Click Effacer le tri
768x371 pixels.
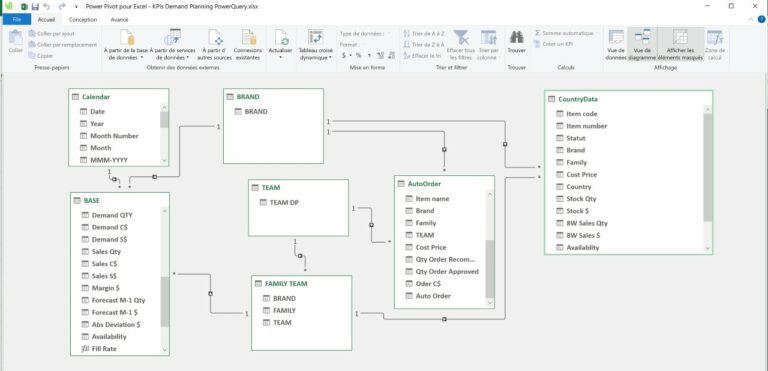pyautogui.click(x=423, y=55)
